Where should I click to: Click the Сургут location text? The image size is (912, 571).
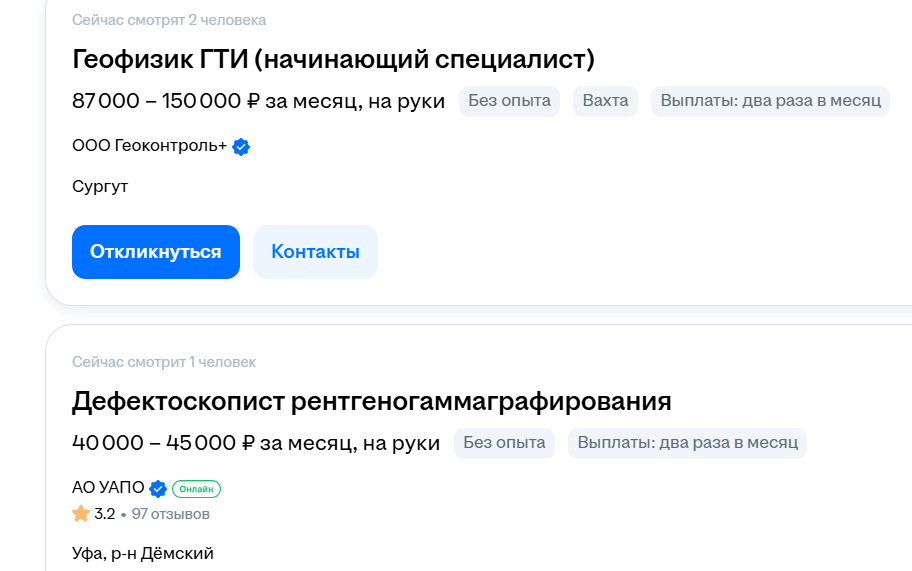(100, 187)
